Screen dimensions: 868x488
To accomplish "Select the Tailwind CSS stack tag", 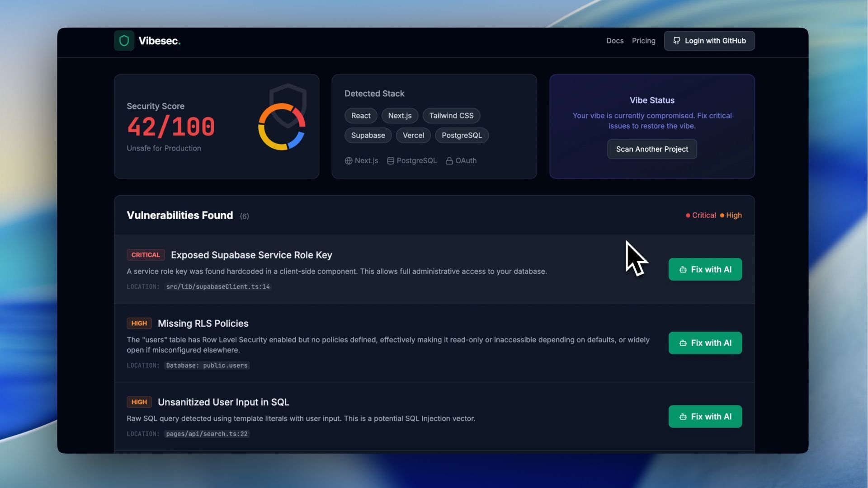I will tap(451, 116).
